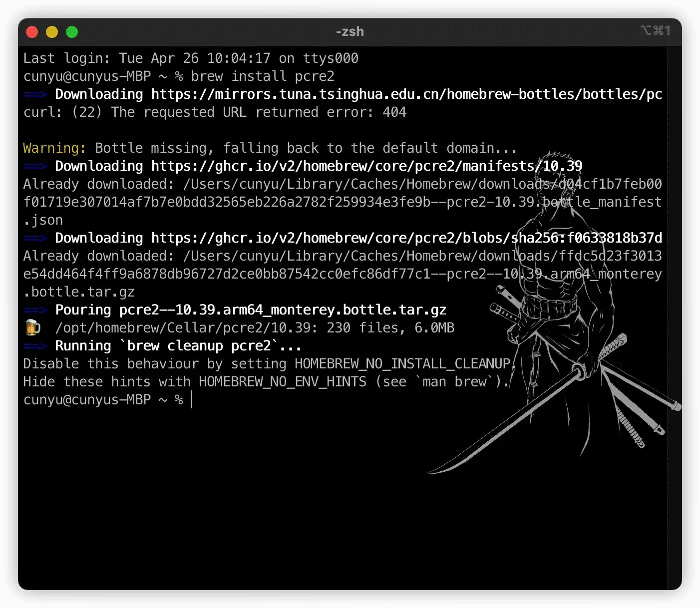This screenshot has width=700, height=608.
Task: Click the beer mug emoji icon
Action: point(32,327)
